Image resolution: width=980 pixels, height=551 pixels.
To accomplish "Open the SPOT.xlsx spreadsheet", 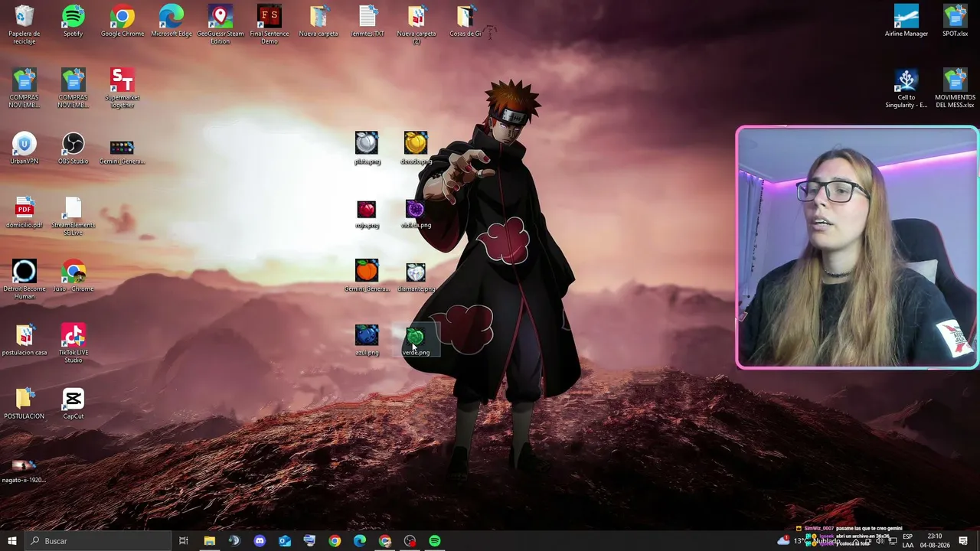I will tap(955, 21).
